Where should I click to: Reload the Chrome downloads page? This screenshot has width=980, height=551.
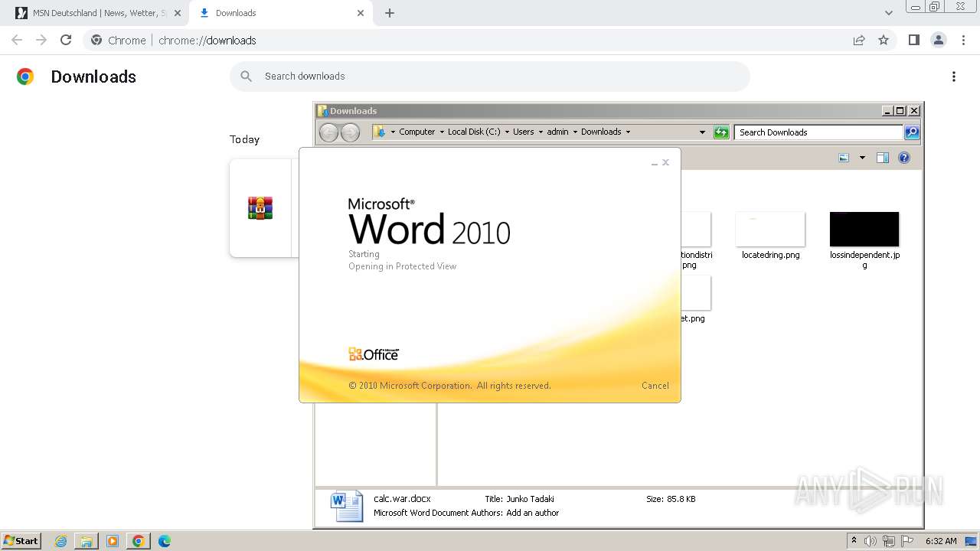pos(66,40)
